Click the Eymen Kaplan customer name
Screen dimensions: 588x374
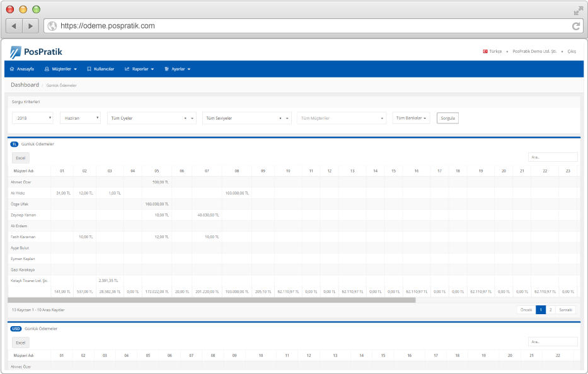tap(23, 259)
